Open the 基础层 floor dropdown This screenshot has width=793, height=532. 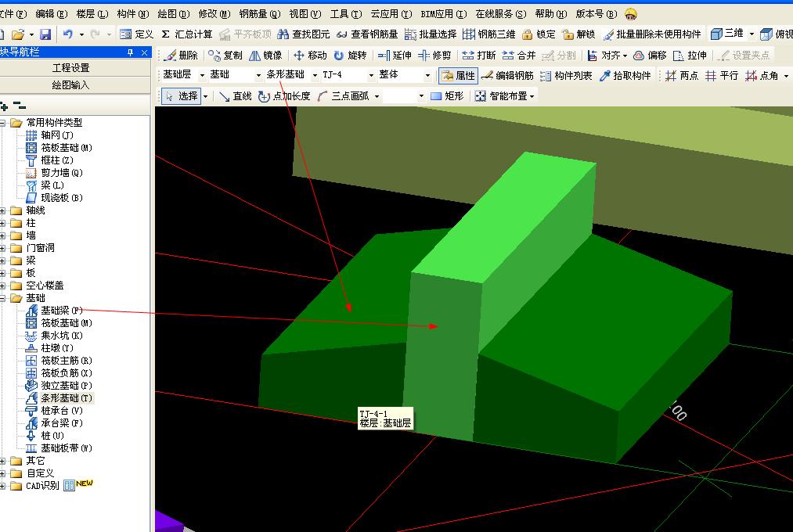tap(202, 76)
